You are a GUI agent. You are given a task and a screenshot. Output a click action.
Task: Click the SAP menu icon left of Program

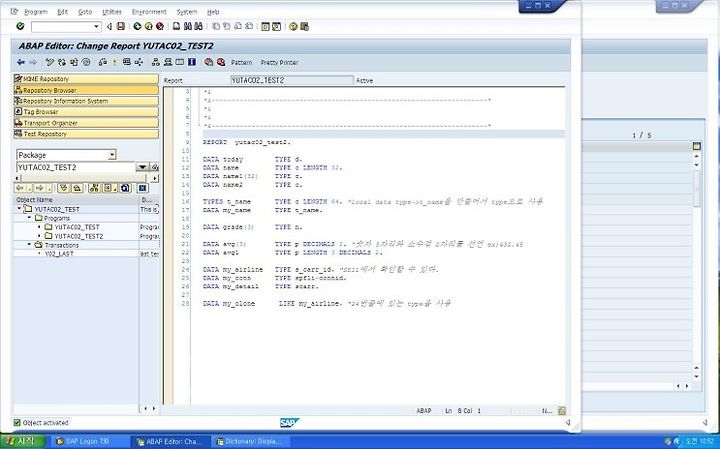(x=14, y=11)
